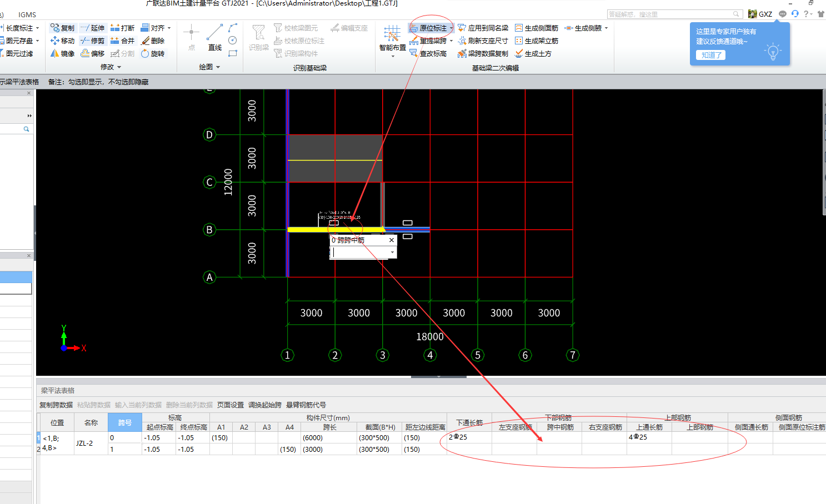Click 生成土方 tool
Screen dimensions: 826x504
coord(533,53)
